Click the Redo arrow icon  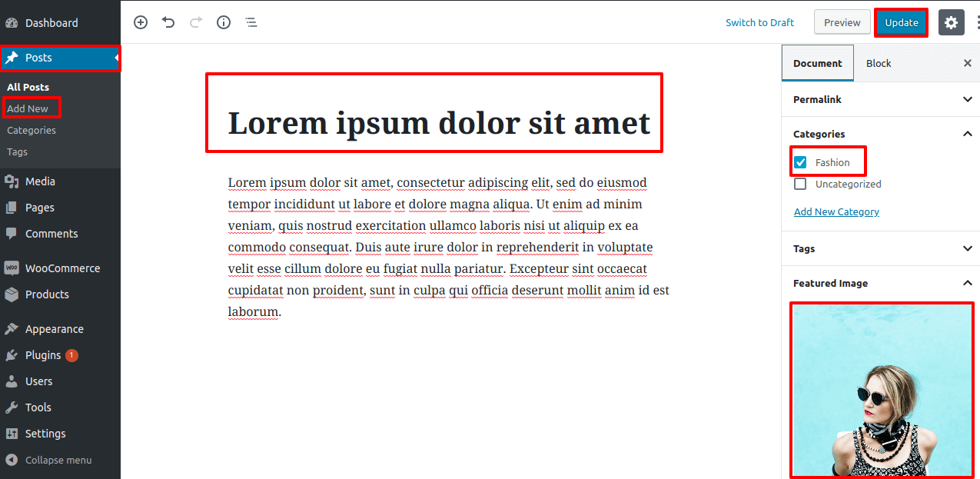point(196,22)
